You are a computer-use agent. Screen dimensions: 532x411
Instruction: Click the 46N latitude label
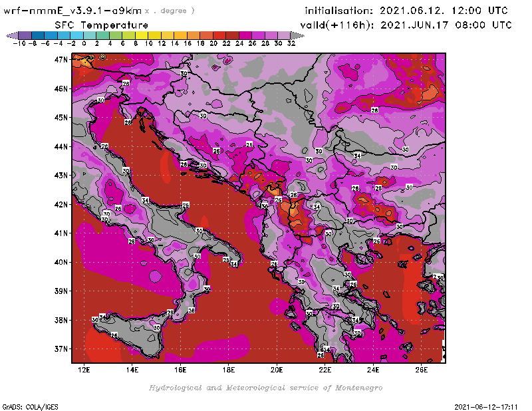(61, 89)
